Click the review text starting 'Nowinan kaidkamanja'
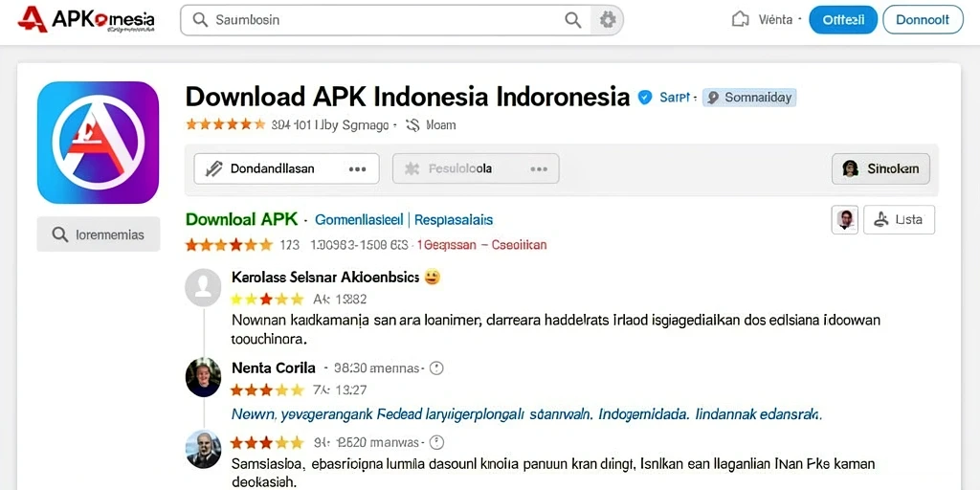Image resolution: width=980 pixels, height=490 pixels. [x=556, y=329]
